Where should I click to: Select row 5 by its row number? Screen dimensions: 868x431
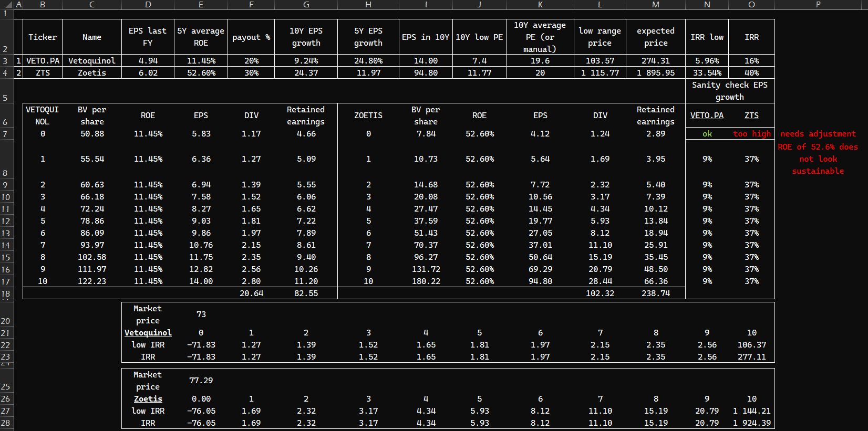(5, 91)
